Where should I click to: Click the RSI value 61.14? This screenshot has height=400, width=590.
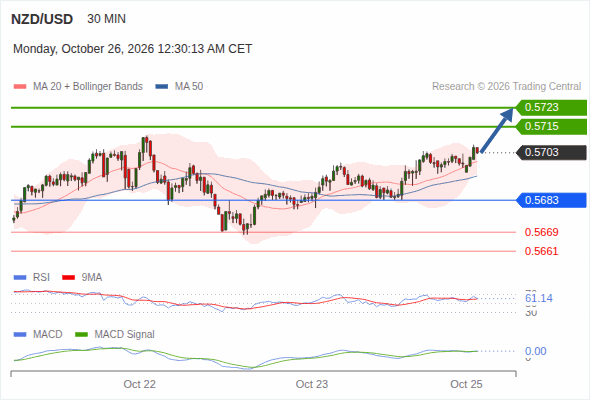tap(539, 298)
